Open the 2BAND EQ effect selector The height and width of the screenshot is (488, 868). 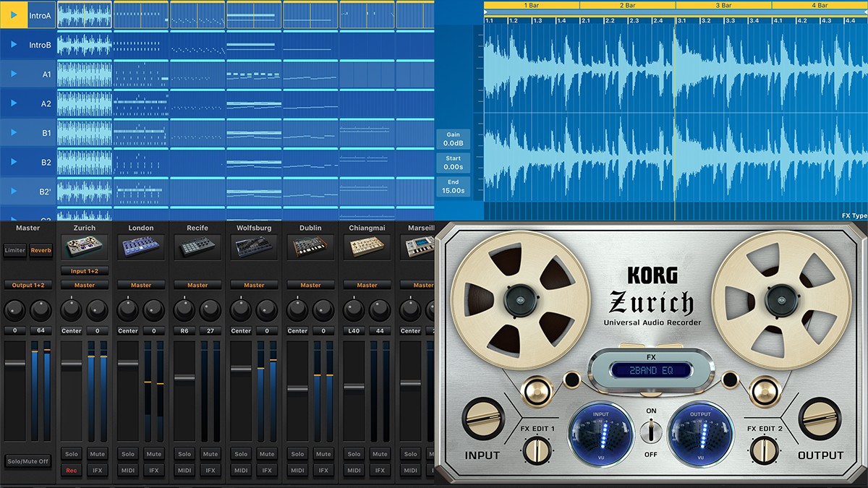click(x=651, y=370)
